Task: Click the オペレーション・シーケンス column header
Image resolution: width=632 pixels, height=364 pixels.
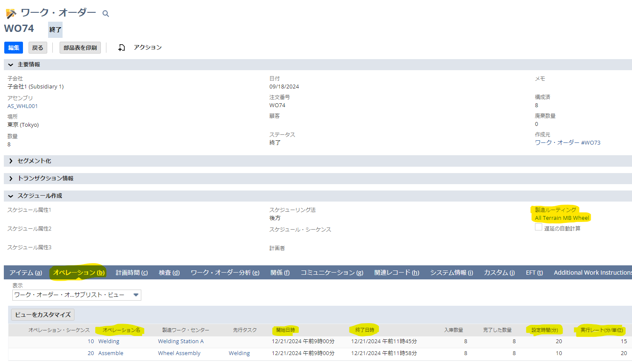Action: pos(59,330)
